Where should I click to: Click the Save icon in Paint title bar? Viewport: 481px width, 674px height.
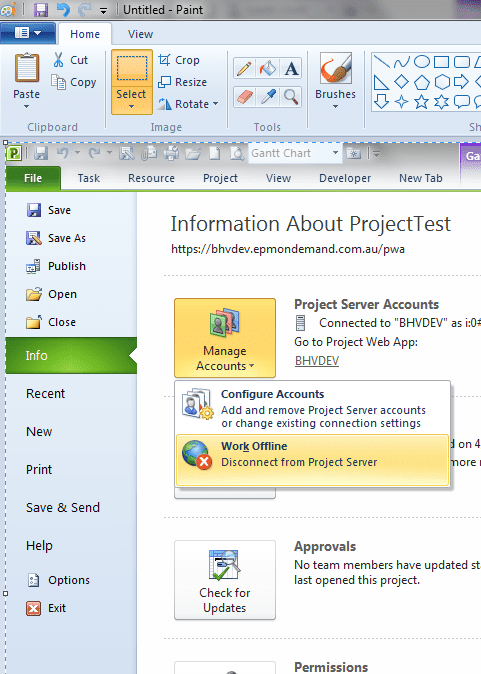[x=41, y=9]
